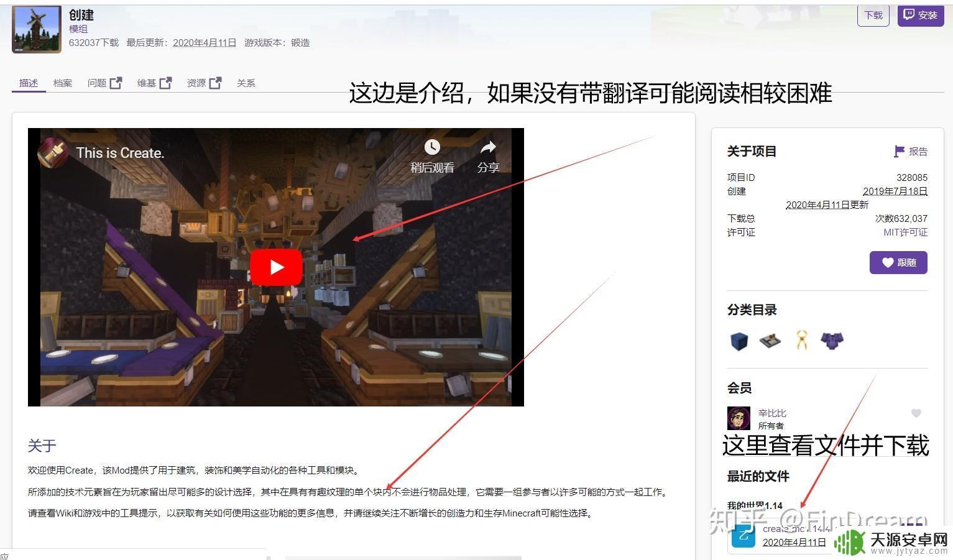The height and width of the screenshot is (560, 953).
Task: Click the 关于项目 sidebar heading
Action: coord(752,151)
